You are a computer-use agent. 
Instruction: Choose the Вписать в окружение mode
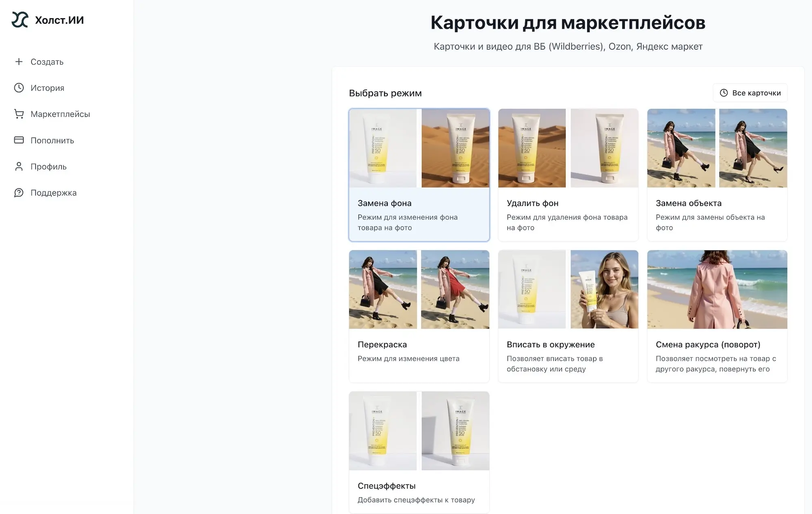pyautogui.click(x=568, y=316)
